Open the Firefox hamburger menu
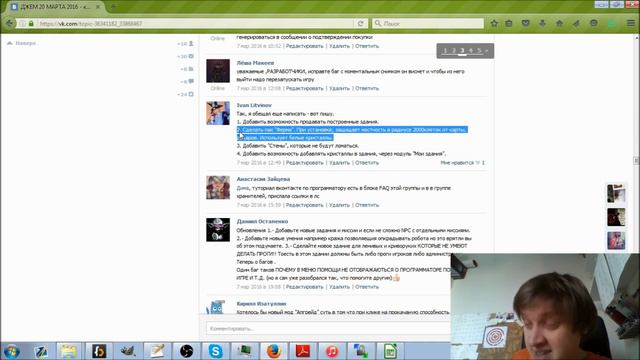640x360 pixels. point(631,23)
